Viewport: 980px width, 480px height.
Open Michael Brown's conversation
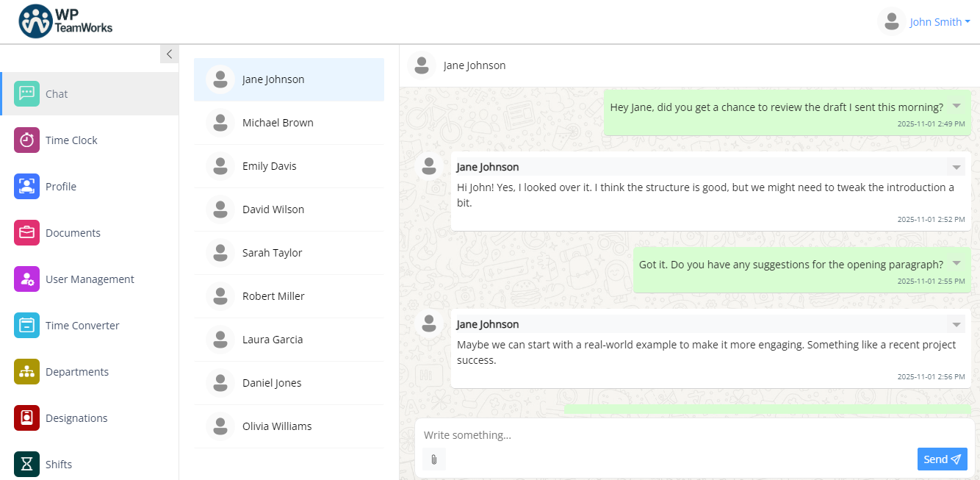(x=278, y=123)
